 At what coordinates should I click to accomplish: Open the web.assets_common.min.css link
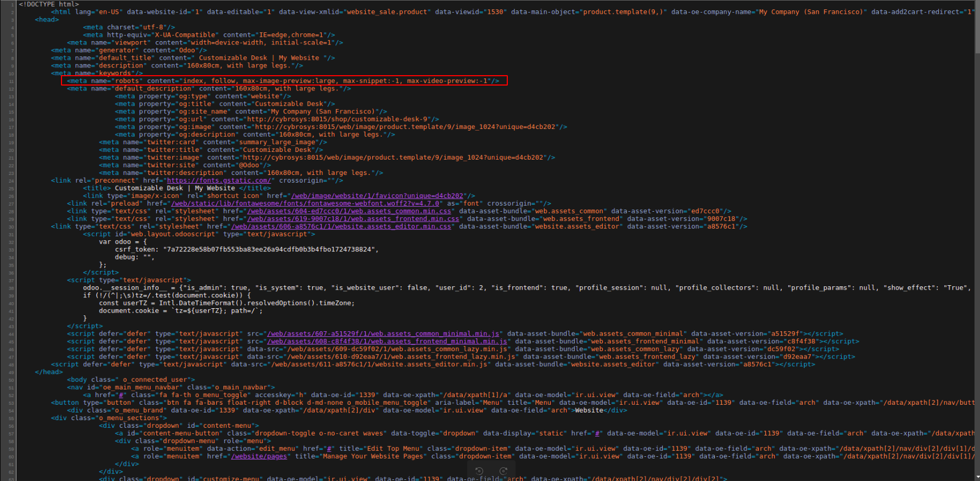coord(349,211)
